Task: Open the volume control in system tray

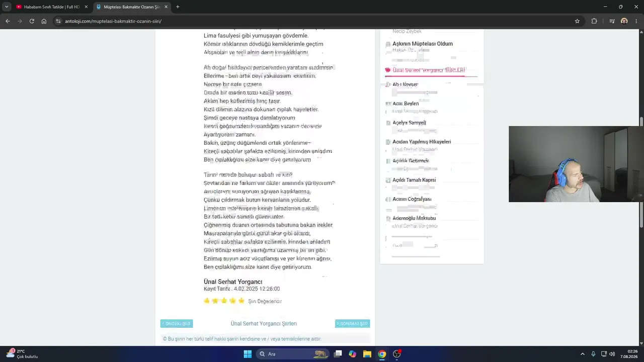Action: coord(612,354)
